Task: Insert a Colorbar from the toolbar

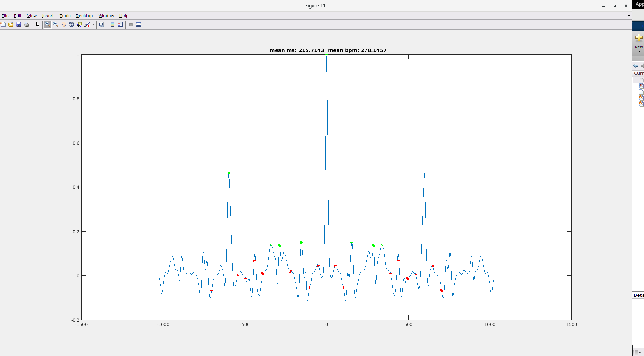Action: tap(112, 25)
